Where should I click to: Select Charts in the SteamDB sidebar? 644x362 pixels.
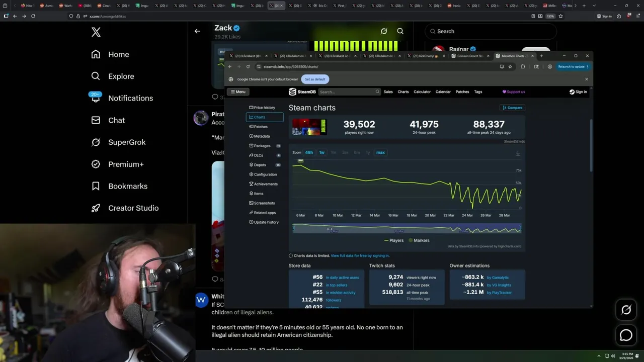[x=265, y=117]
